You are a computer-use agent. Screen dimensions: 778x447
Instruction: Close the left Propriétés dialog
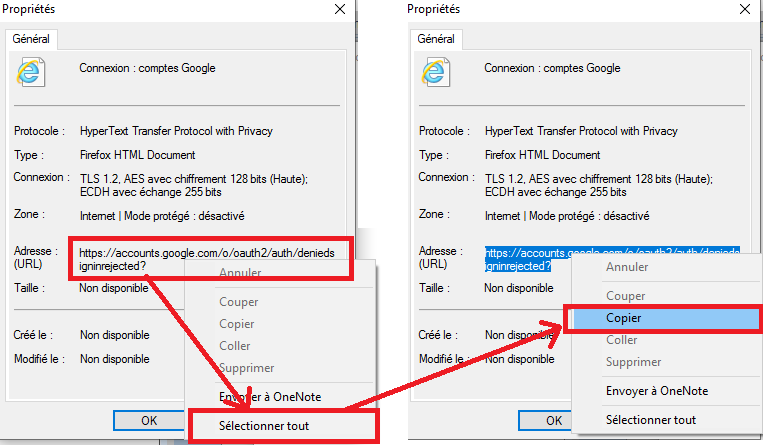coord(340,9)
